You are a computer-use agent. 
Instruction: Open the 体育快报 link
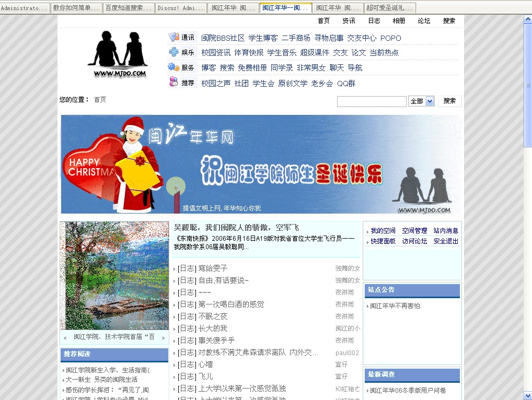click(249, 53)
